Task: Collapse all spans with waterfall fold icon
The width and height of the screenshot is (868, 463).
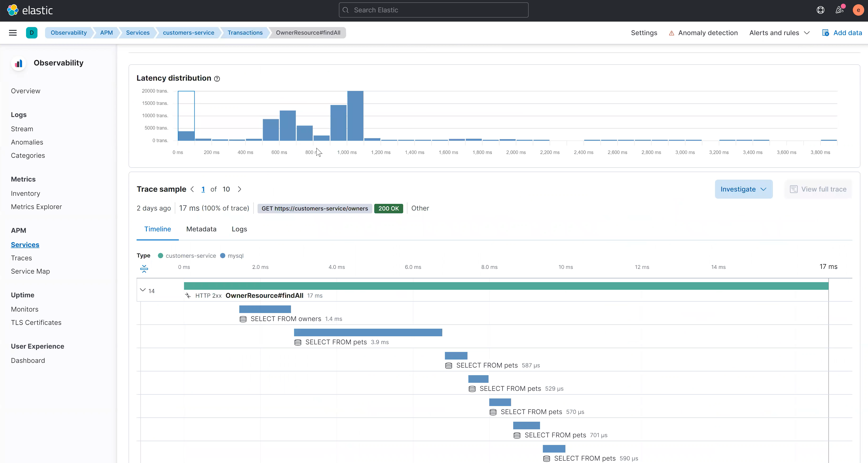Action: (x=144, y=268)
